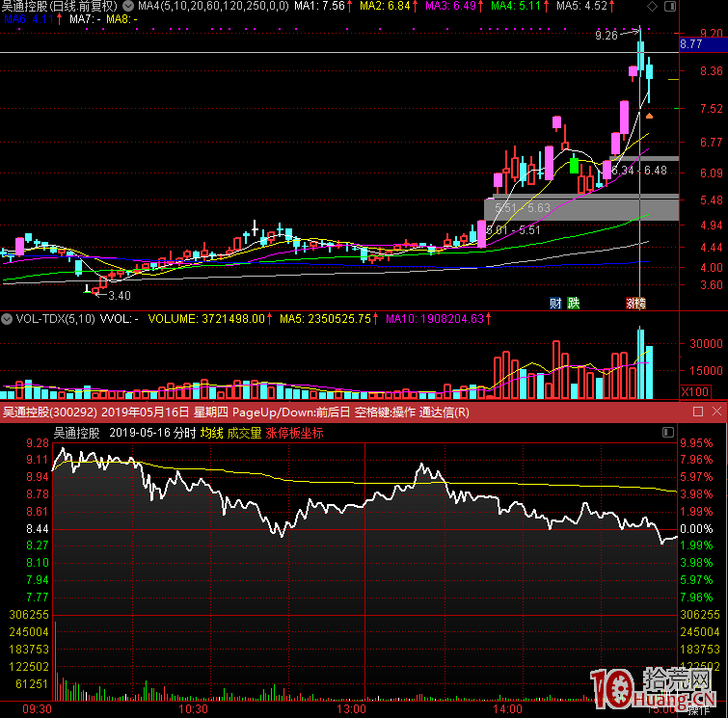Image resolution: width=728 pixels, height=718 pixels.
Task: Close the 吴通控股(300292) intraday window
Action: click(x=716, y=412)
